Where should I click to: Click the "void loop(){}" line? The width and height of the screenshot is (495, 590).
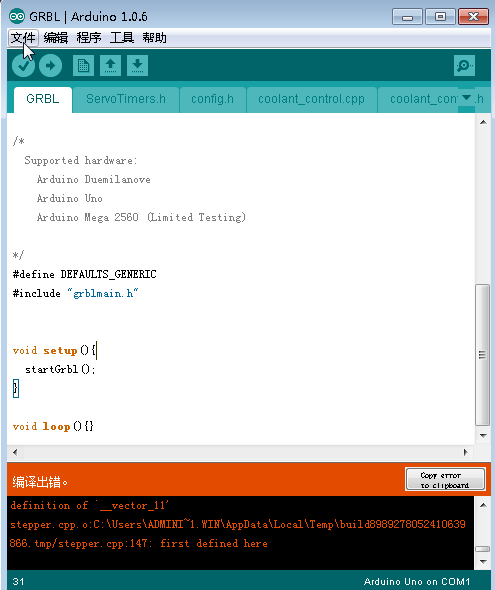pos(53,426)
